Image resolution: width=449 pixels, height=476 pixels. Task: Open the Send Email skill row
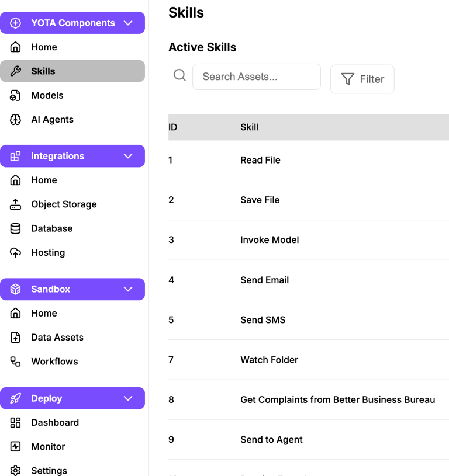264,280
